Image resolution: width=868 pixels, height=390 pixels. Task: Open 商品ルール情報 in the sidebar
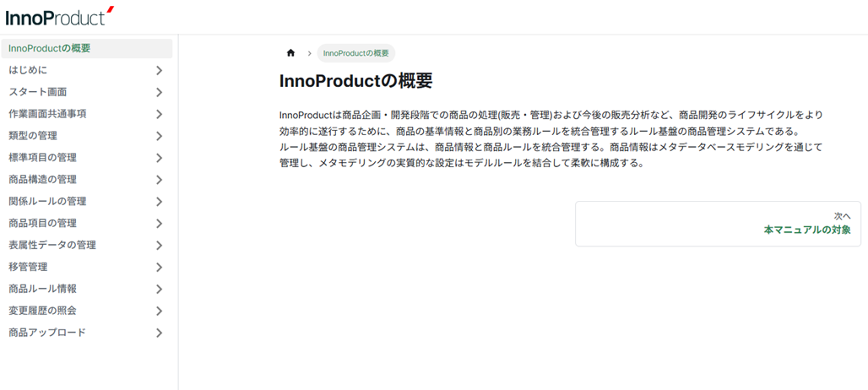pos(43,289)
